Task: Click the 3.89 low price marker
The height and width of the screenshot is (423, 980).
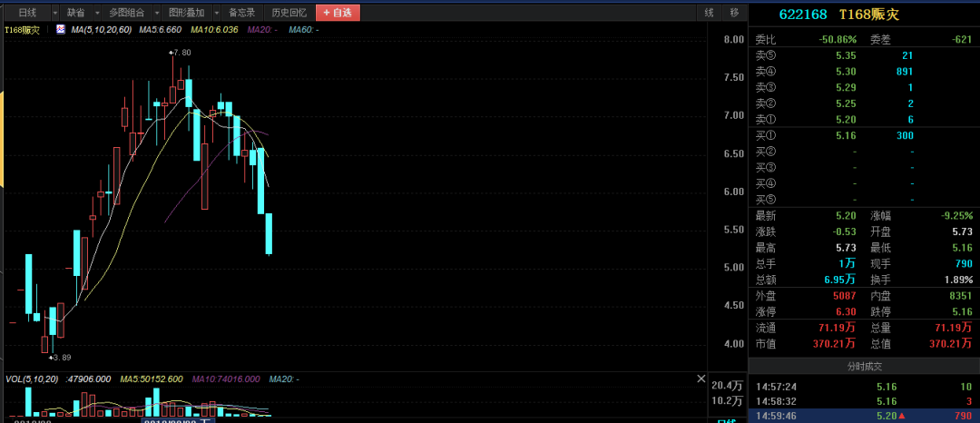Action: (61, 358)
